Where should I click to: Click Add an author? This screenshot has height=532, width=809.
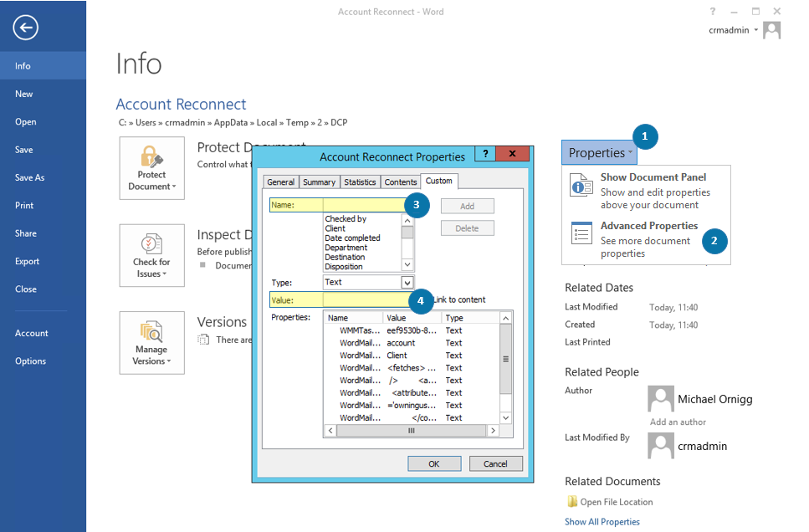678,422
